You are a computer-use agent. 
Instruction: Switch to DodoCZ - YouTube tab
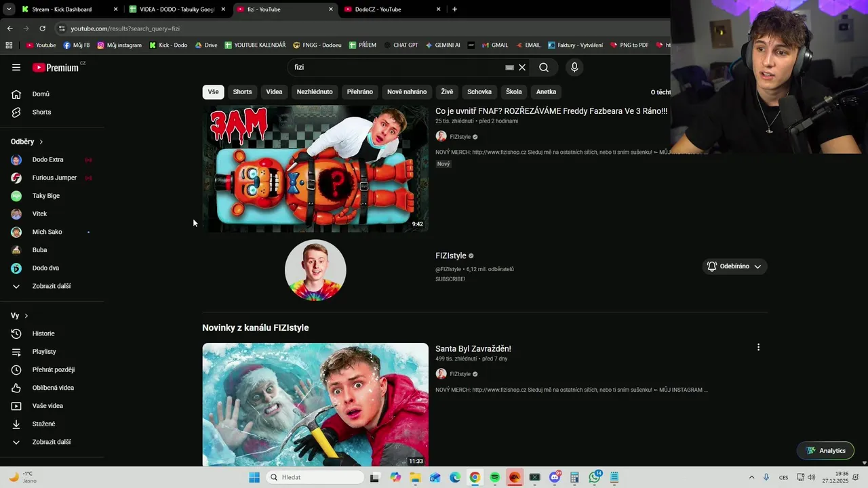(393, 9)
